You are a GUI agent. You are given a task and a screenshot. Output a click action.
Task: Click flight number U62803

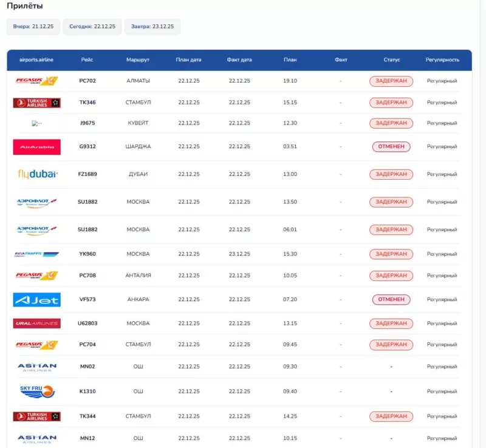click(x=87, y=324)
